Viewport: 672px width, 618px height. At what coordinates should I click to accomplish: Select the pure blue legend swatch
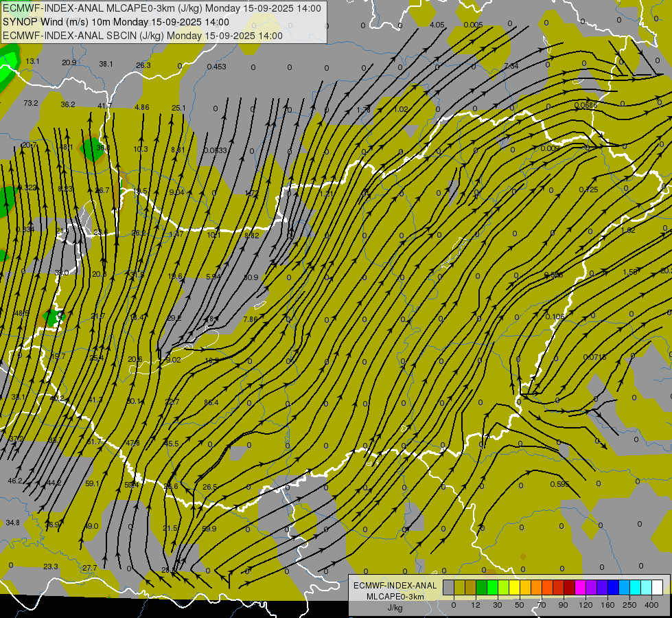click(613, 587)
